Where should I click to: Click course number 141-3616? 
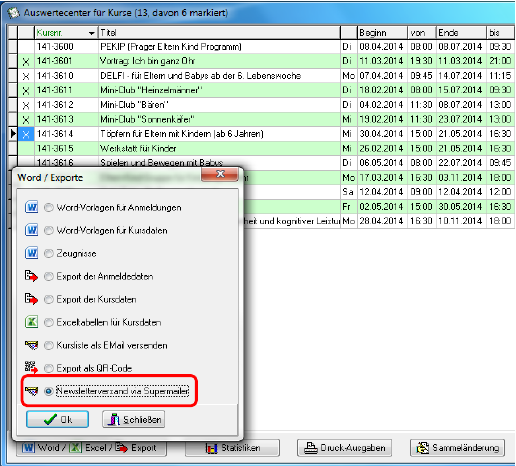(55, 163)
